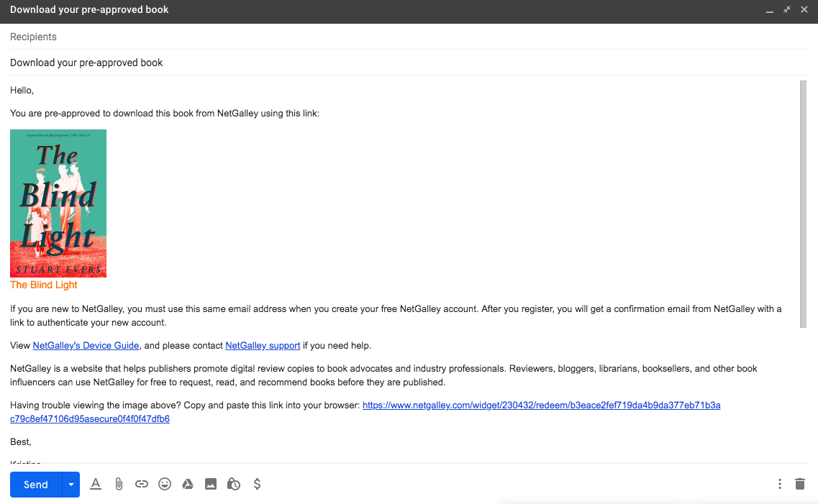Open more options three-dot menu

click(780, 485)
